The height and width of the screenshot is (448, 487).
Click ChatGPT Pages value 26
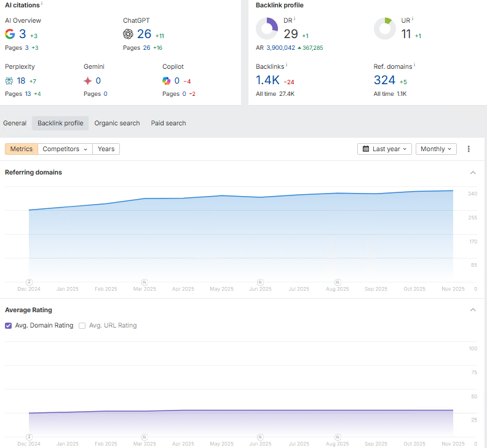(146, 48)
